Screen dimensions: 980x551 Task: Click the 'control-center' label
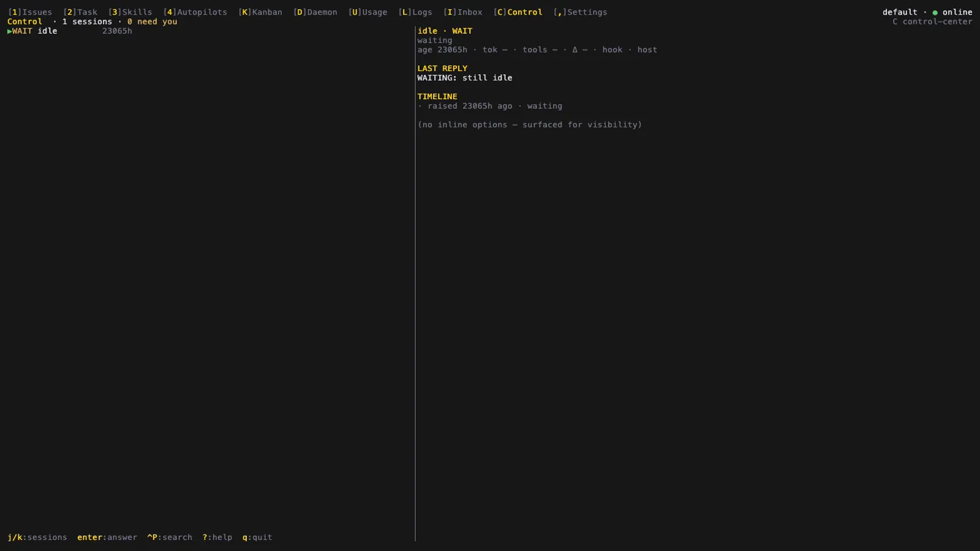pyautogui.click(x=937, y=21)
